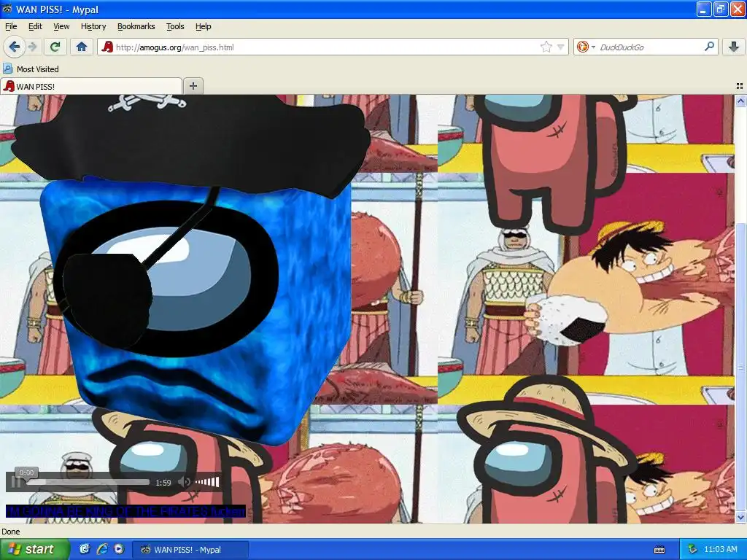
Task: Click the on-screen keyboard taskbar icon
Action: [659, 550]
